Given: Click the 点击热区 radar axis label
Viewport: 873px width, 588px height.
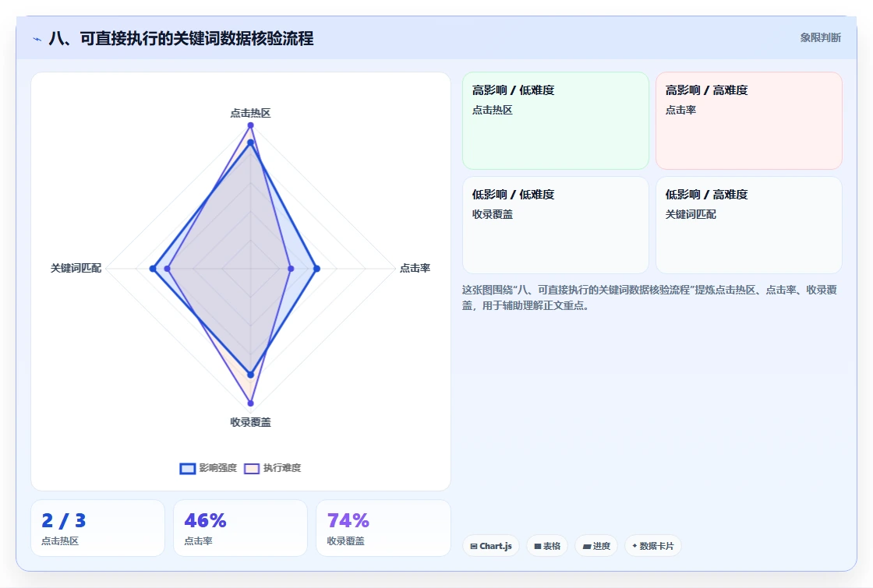Looking at the screenshot, I should (250, 113).
